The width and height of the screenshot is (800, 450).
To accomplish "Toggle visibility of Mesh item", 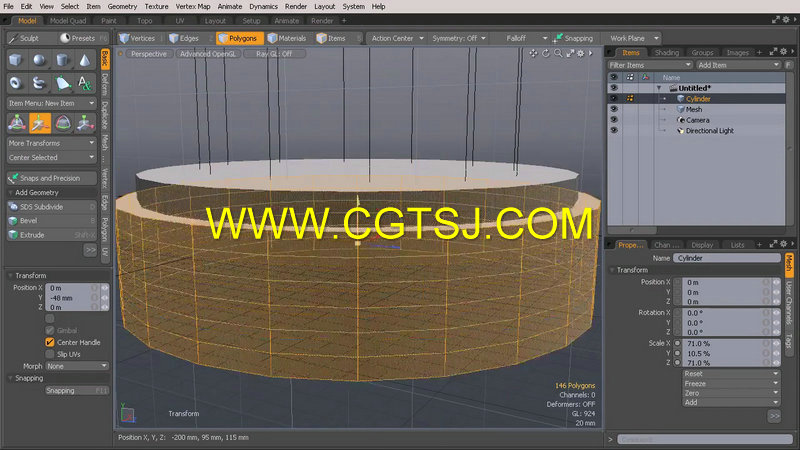I will click(614, 109).
